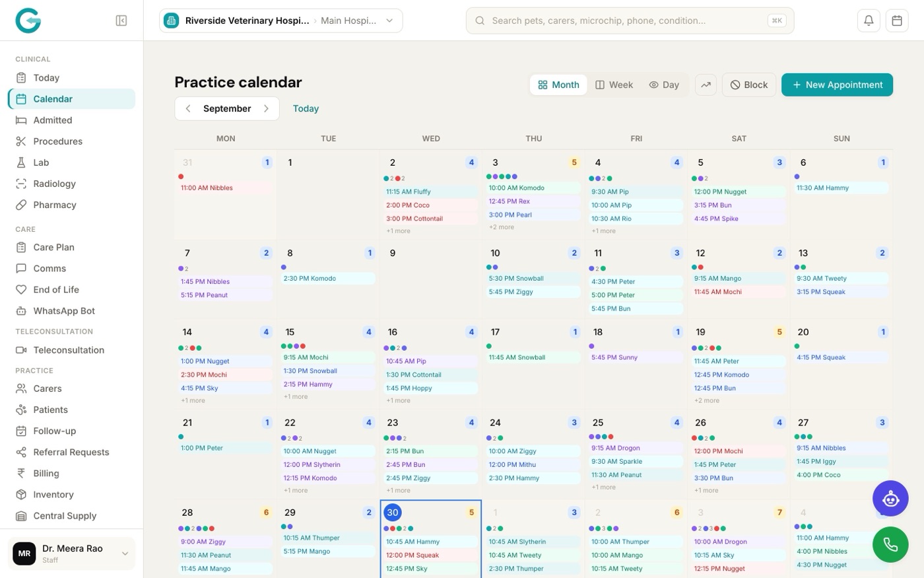The height and width of the screenshot is (578, 924).
Task: Open Procedures in the sidebar
Action: coord(71,141)
